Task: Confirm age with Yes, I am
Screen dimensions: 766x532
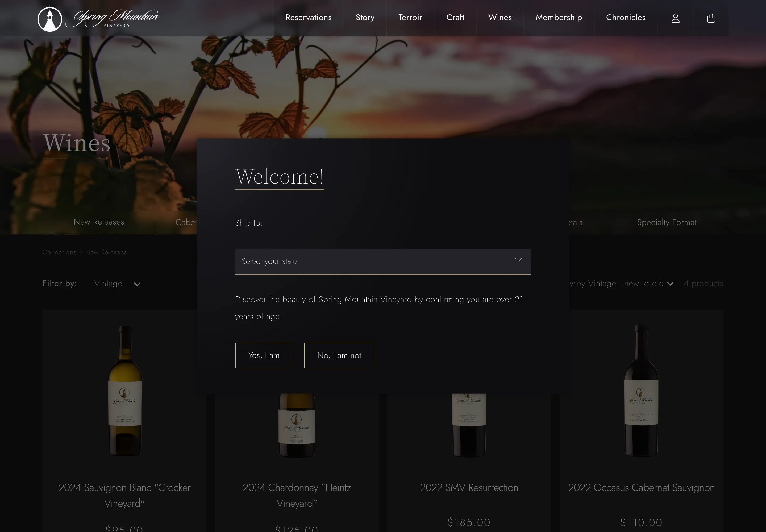Action: point(264,355)
